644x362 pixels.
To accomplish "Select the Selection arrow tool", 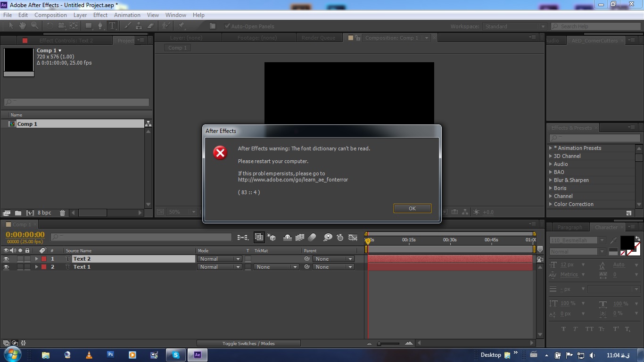I will tap(11, 26).
